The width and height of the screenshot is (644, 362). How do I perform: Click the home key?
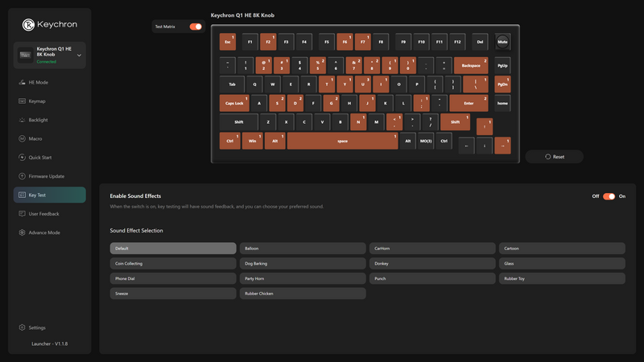(502, 104)
